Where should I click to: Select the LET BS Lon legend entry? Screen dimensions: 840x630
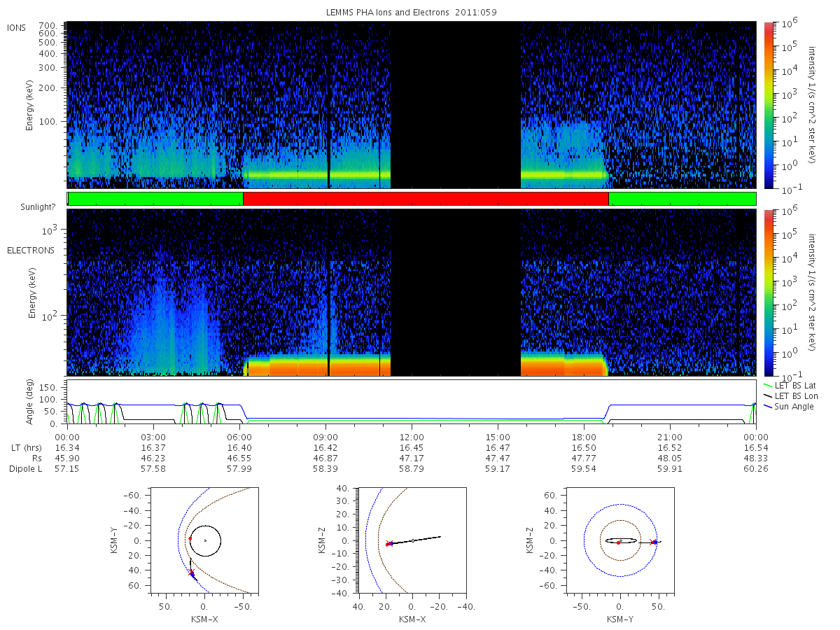click(x=791, y=396)
